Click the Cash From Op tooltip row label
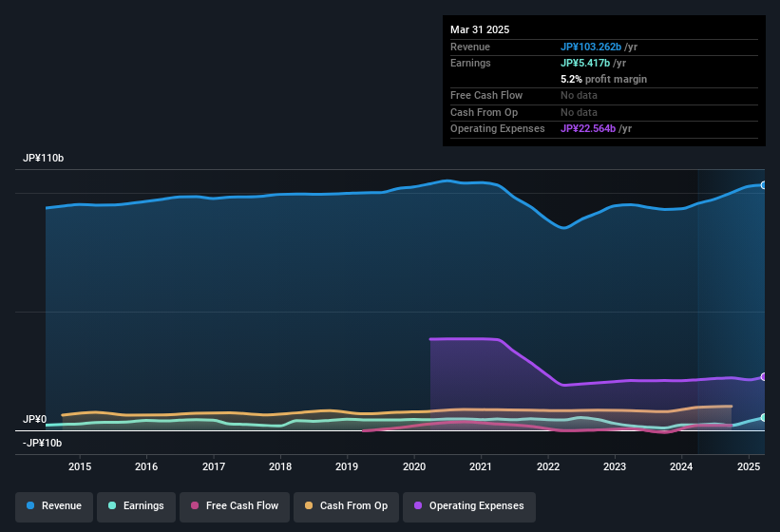Viewport: 780px width, 532px height. tap(484, 112)
